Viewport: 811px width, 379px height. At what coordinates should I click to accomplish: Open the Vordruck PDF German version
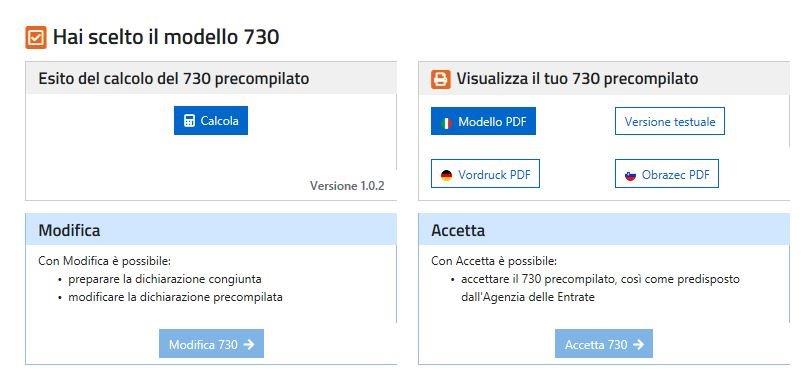click(x=485, y=174)
